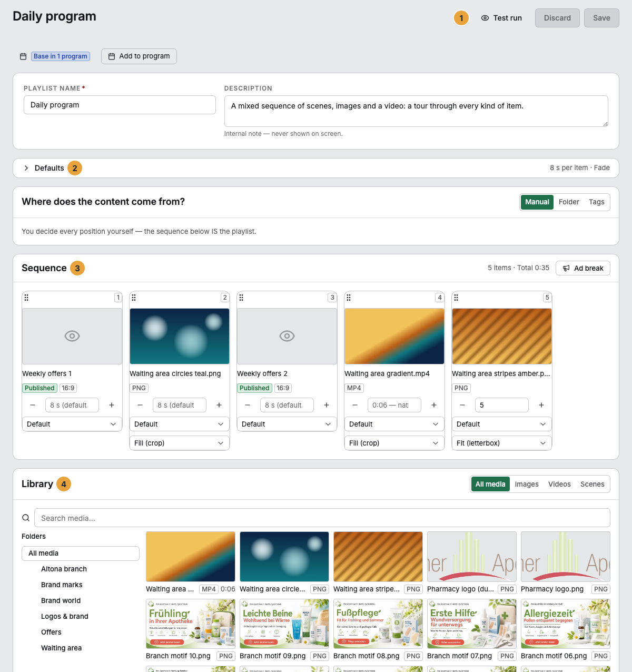Select Library gradient MP4 video thumbnail

(x=191, y=557)
